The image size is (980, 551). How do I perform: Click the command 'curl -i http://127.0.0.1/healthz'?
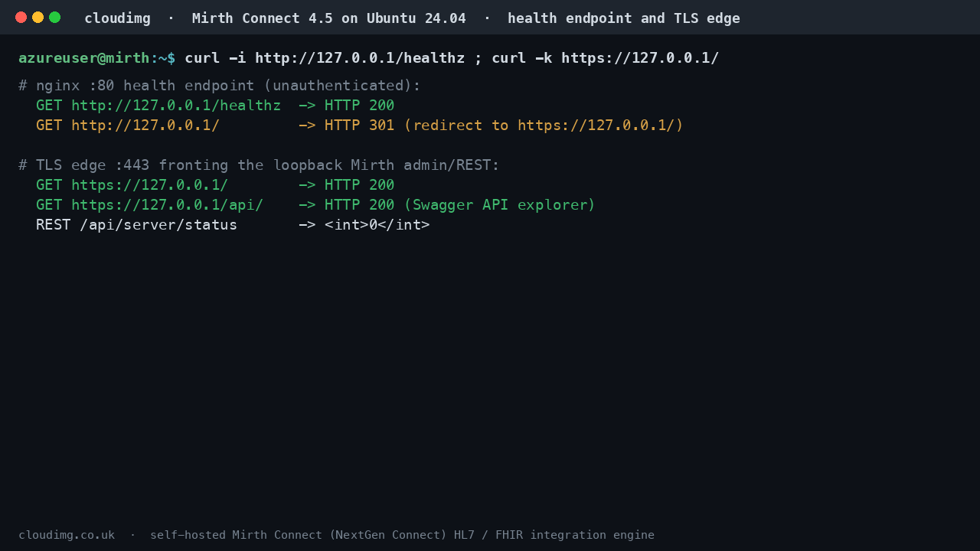tap(325, 58)
